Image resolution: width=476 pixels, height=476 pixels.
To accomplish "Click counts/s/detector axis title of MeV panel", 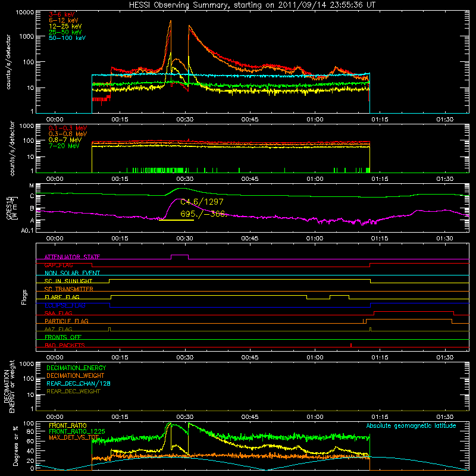I will [x=12, y=148].
